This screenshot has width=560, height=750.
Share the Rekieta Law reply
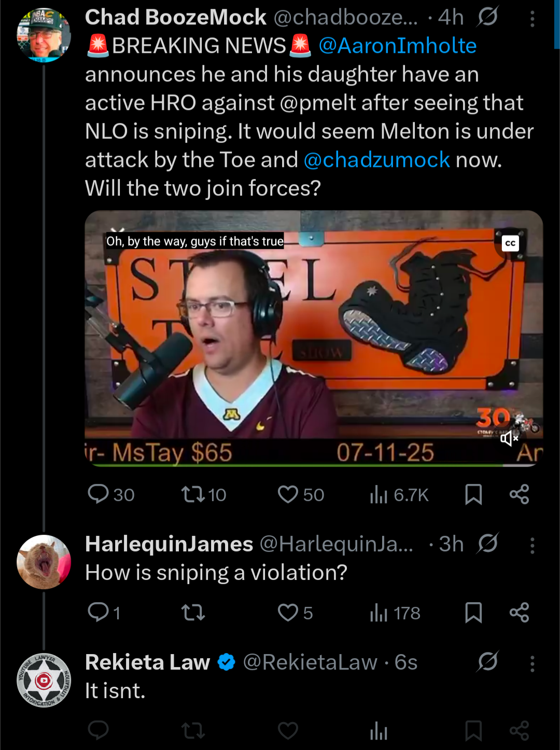click(x=519, y=731)
